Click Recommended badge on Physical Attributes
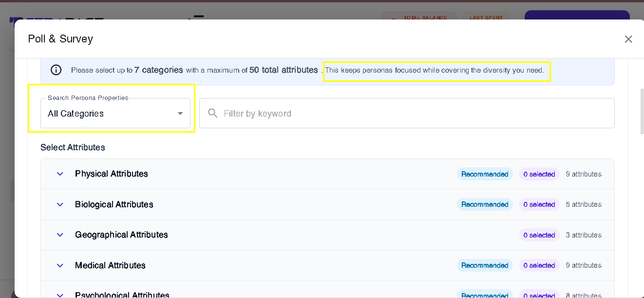Image resolution: width=644 pixels, height=298 pixels. [485, 174]
